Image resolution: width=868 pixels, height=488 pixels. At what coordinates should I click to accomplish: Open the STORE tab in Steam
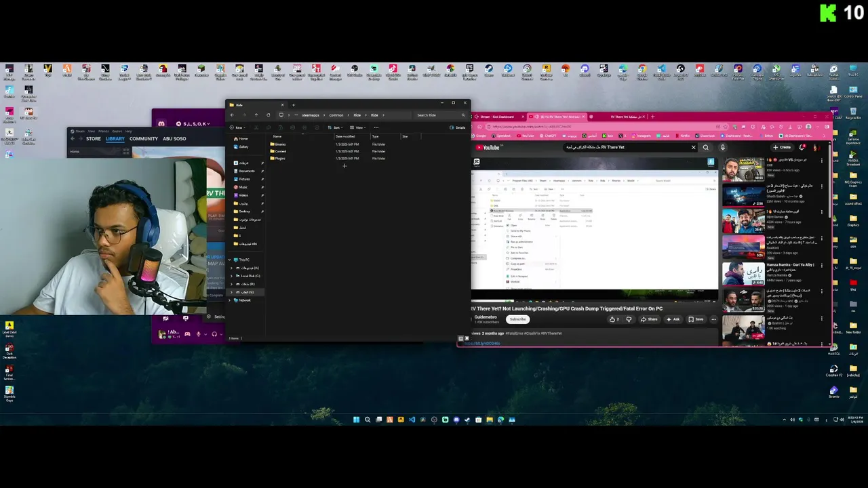point(94,139)
